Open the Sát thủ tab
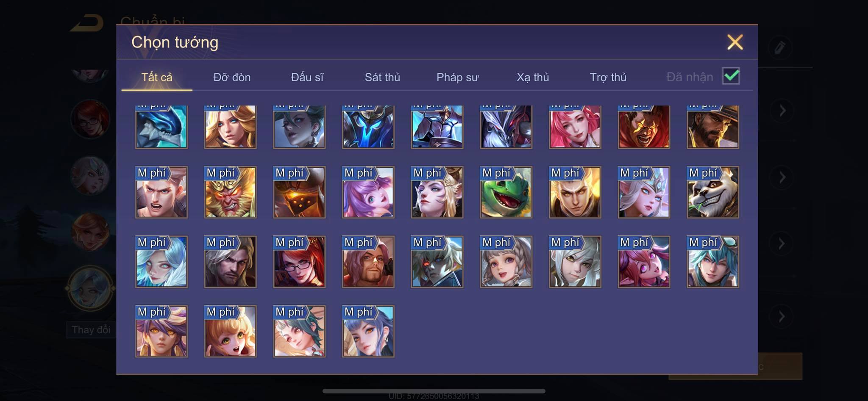The image size is (868, 401). pyautogui.click(x=382, y=77)
